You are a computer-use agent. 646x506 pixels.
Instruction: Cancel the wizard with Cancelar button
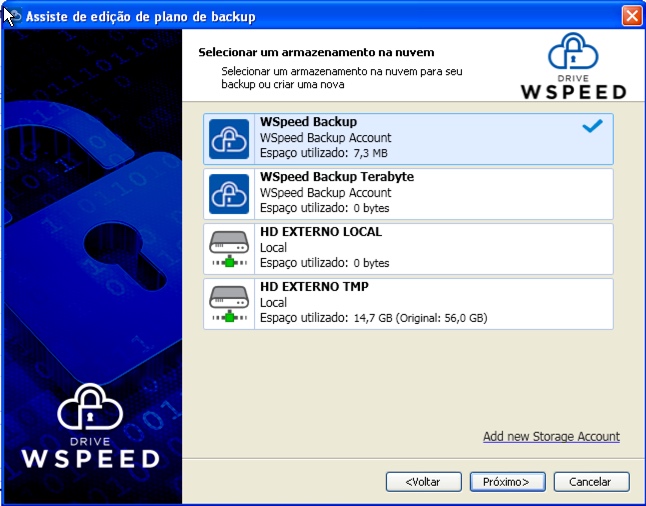[x=592, y=482]
